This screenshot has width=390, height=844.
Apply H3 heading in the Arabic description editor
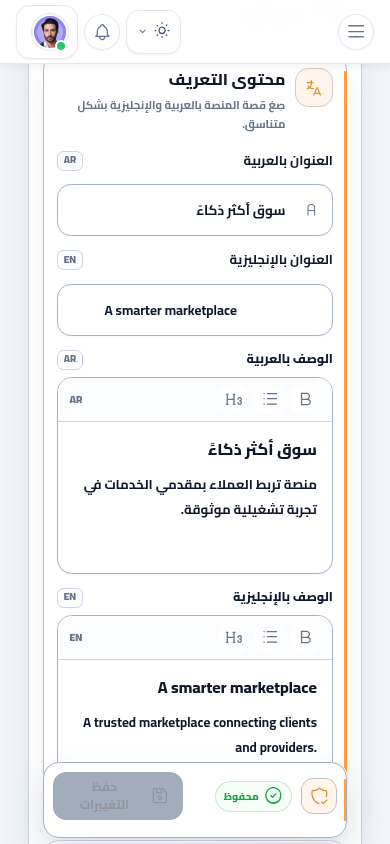tap(233, 399)
